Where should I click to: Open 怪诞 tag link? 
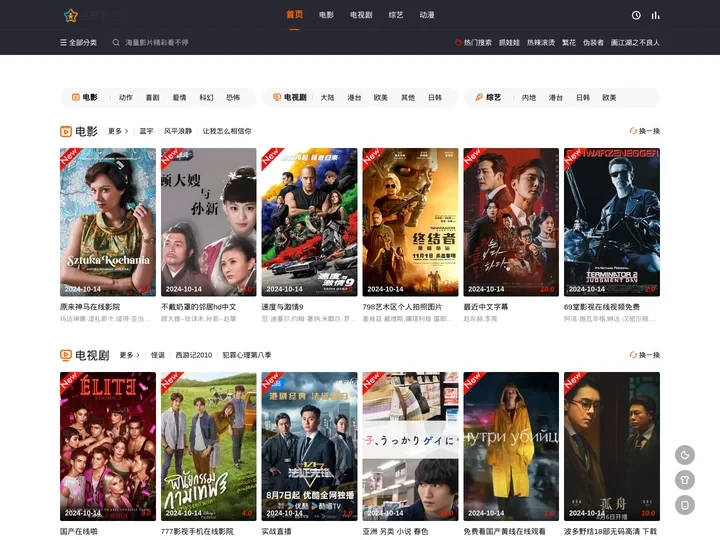(158, 355)
